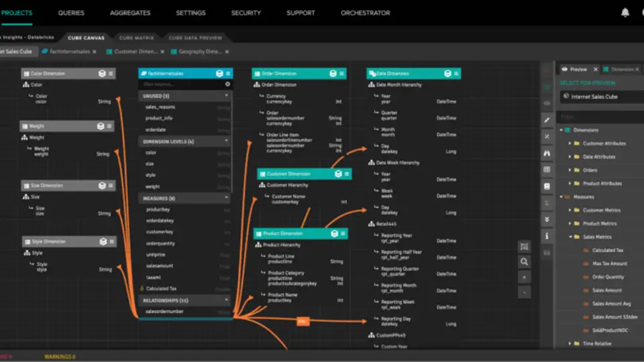Open the Style Dimension hamburger menu
644x362 pixels.
coord(112,241)
